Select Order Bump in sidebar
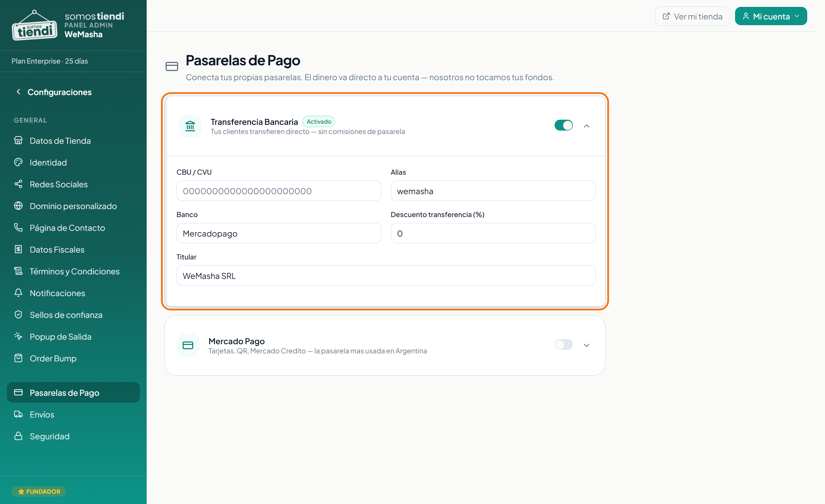This screenshot has height=504, width=825. pos(73,358)
